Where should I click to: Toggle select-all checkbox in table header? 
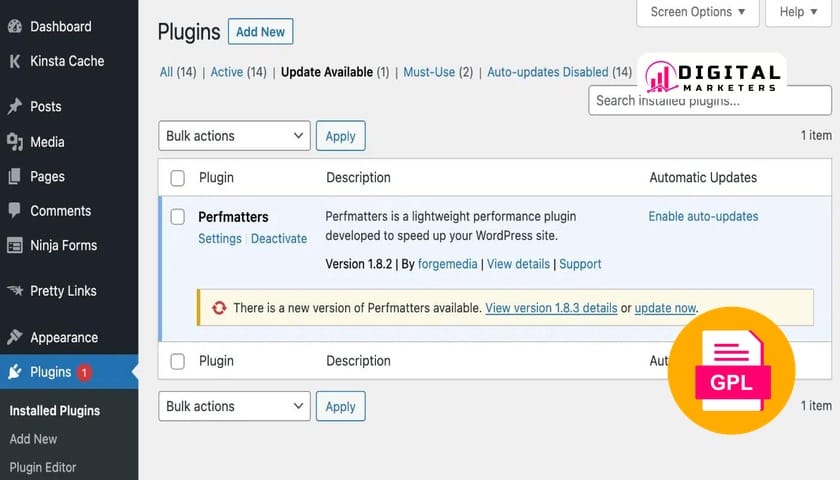point(178,178)
